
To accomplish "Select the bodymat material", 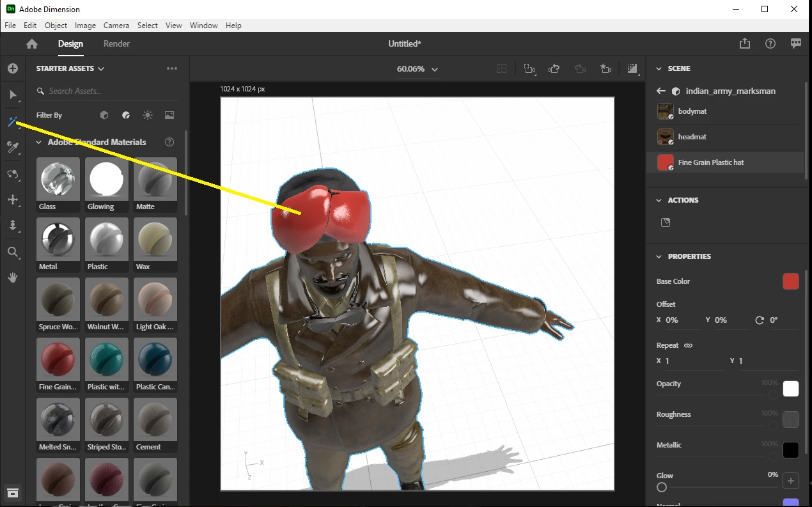I will pyautogui.click(x=725, y=111).
